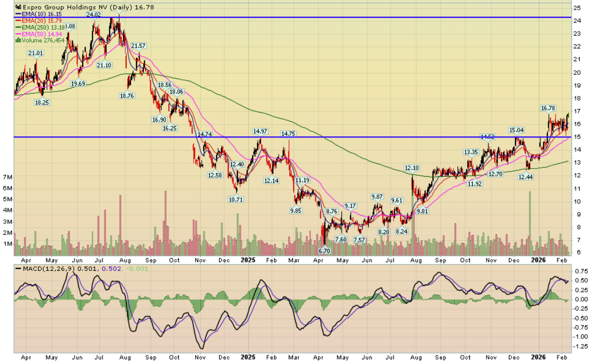Click the green EMA(250) legend line marker
Image resolution: width=594 pixels, height=364 pixels.
click(18, 27)
